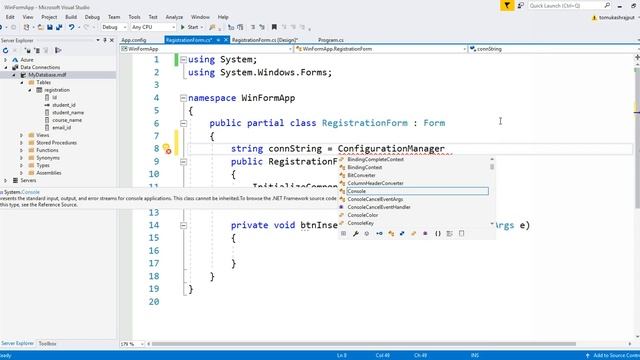Open the connString member dropdown
Image resolution: width=640 pixels, height=360 pixels.
point(554,49)
